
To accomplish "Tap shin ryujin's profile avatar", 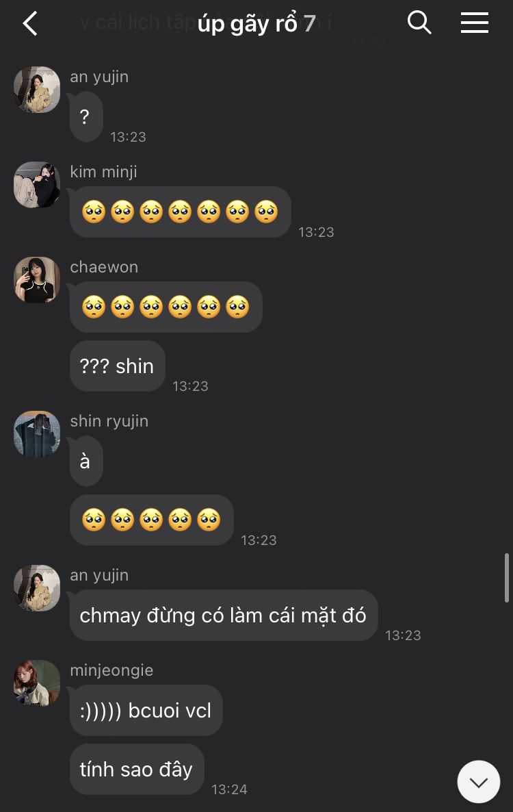I will pyautogui.click(x=37, y=434).
